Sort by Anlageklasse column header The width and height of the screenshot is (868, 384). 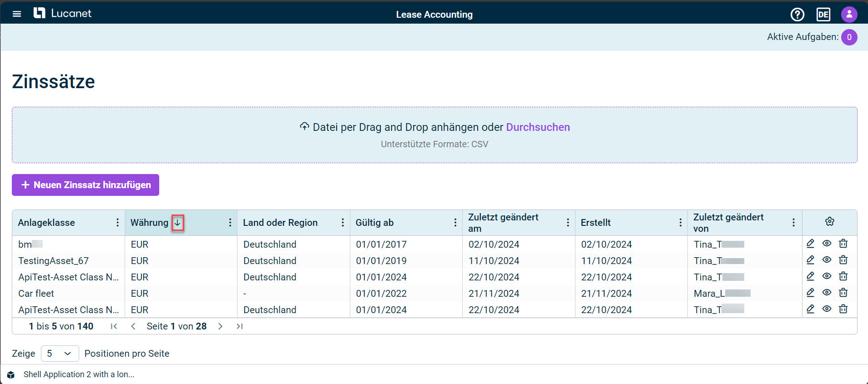46,223
